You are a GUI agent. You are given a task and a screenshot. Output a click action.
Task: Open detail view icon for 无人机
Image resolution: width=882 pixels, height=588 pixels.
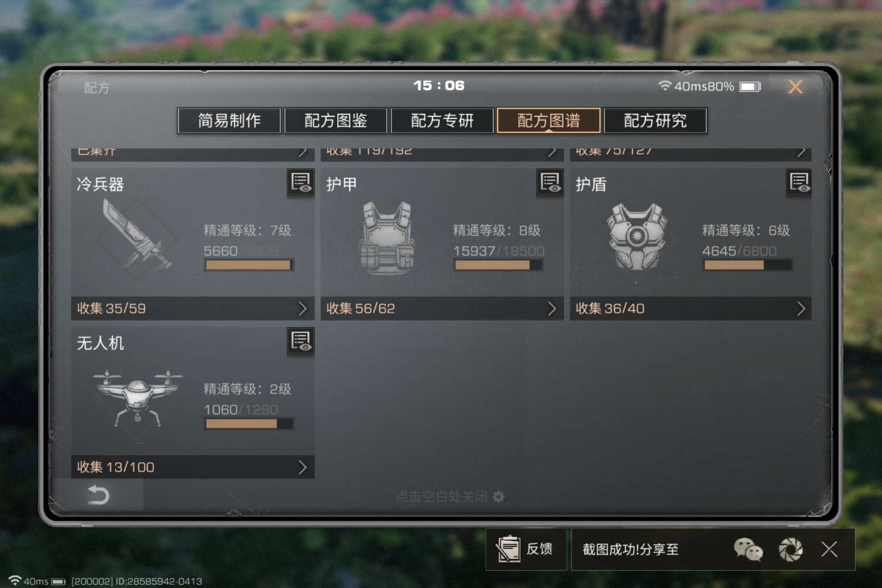301,341
